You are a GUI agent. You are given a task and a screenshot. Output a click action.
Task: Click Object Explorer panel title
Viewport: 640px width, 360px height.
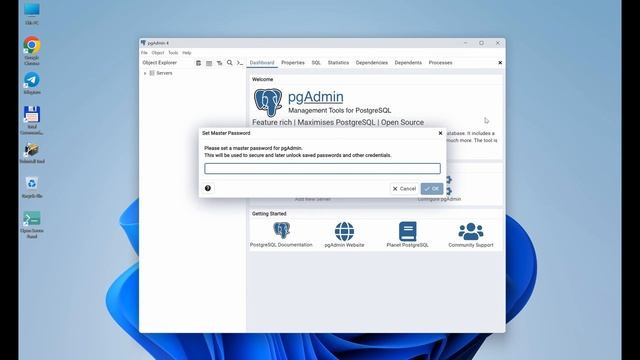pos(160,63)
